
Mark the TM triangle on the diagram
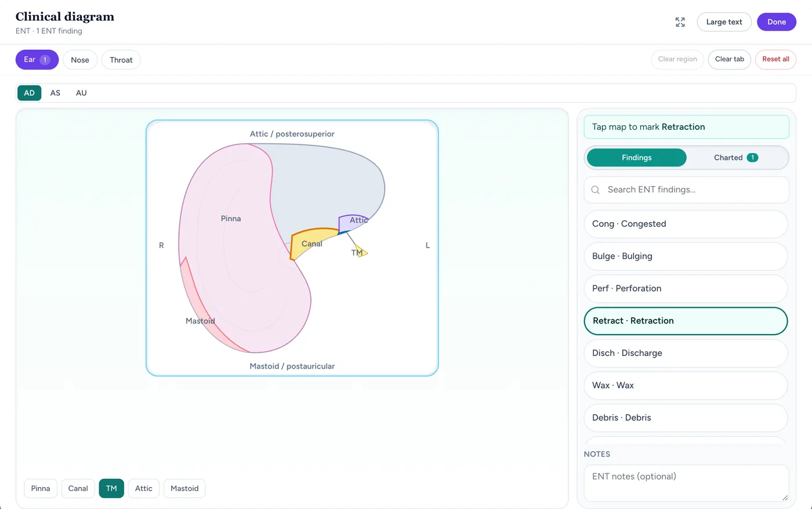(361, 252)
